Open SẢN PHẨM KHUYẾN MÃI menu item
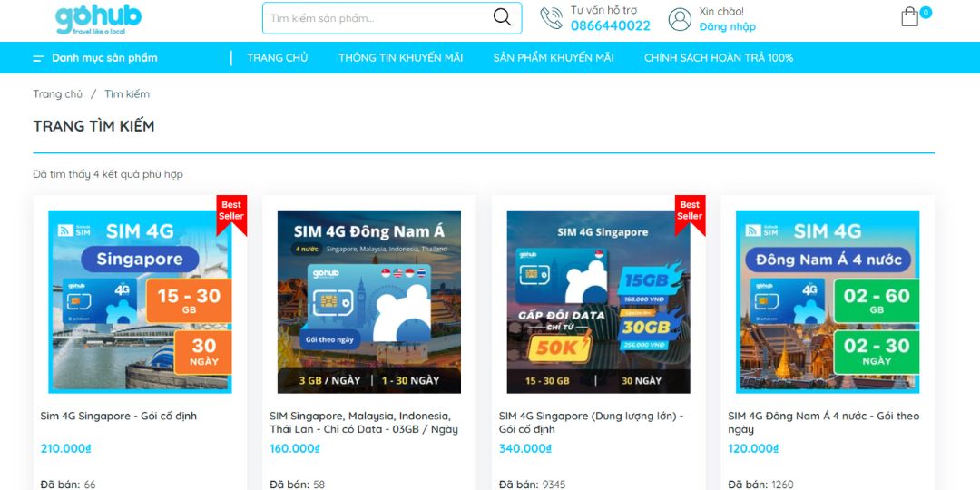 554,58
